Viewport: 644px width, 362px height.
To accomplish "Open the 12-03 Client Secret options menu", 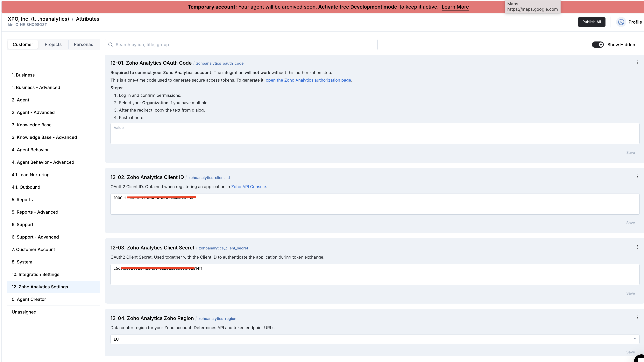I will pos(637,247).
